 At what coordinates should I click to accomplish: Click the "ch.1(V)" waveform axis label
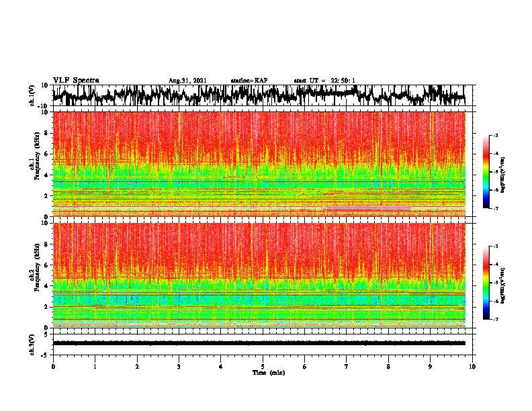click(x=33, y=95)
